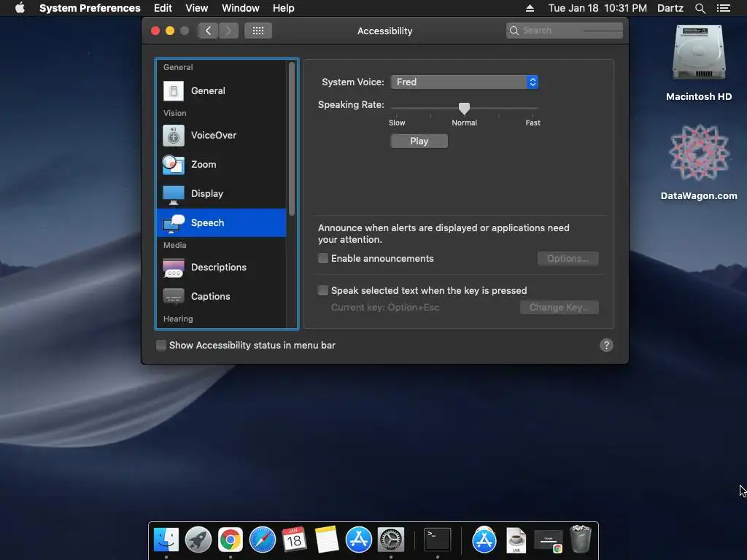Open the Chrome downloads stack in Dock
747x560 pixels.
[549, 540]
